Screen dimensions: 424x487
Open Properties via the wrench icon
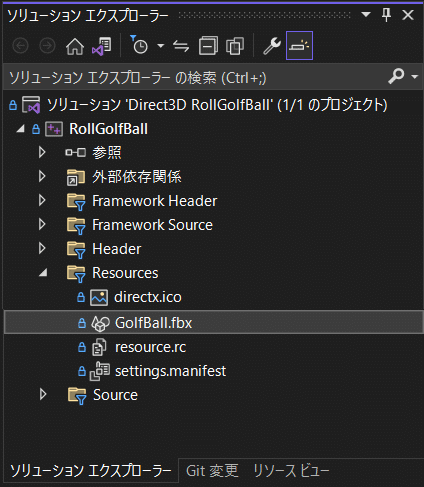coord(272,46)
